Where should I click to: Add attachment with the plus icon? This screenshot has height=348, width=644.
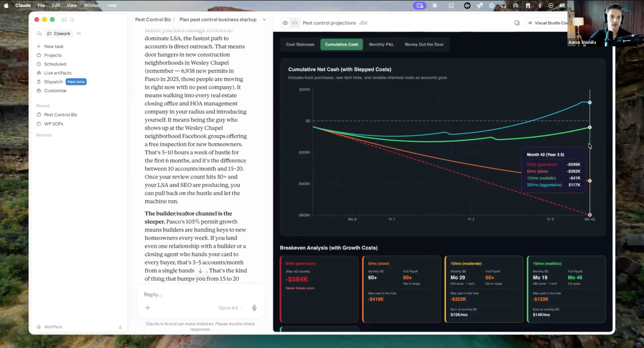[148, 308]
